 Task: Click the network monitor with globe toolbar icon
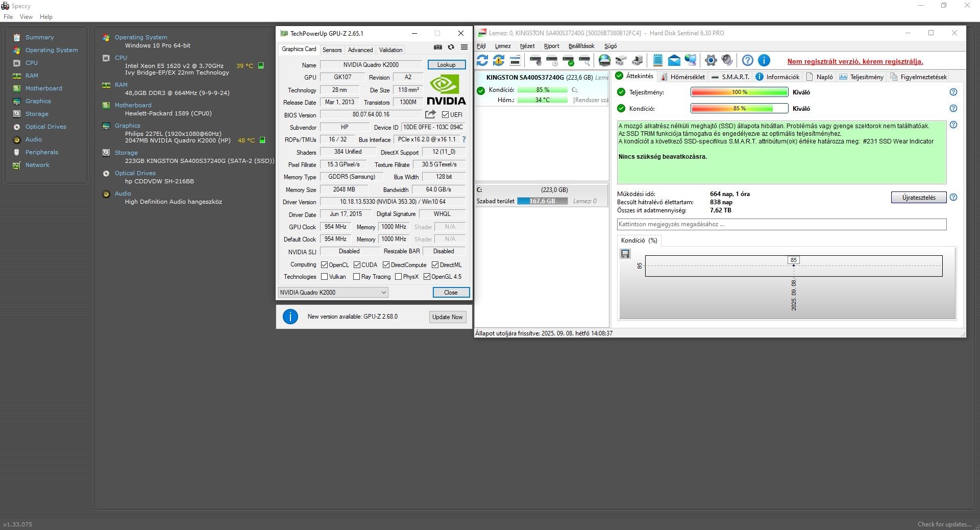point(691,61)
